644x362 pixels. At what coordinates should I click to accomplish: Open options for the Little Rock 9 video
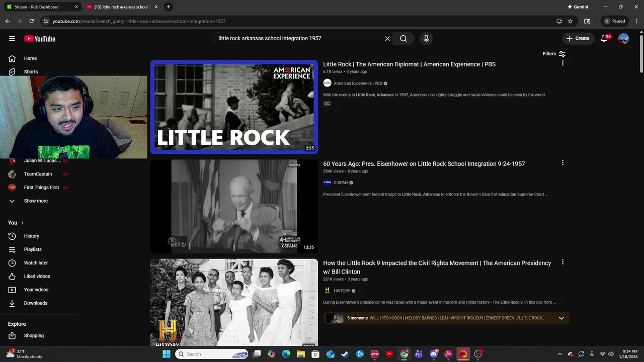(562, 262)
